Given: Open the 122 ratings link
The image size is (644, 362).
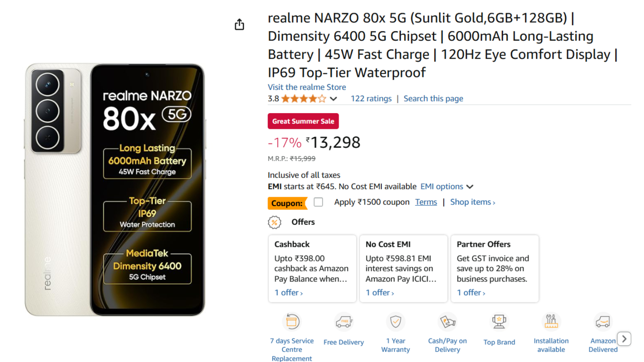Looking at the screenshot, I should [371, 99].
